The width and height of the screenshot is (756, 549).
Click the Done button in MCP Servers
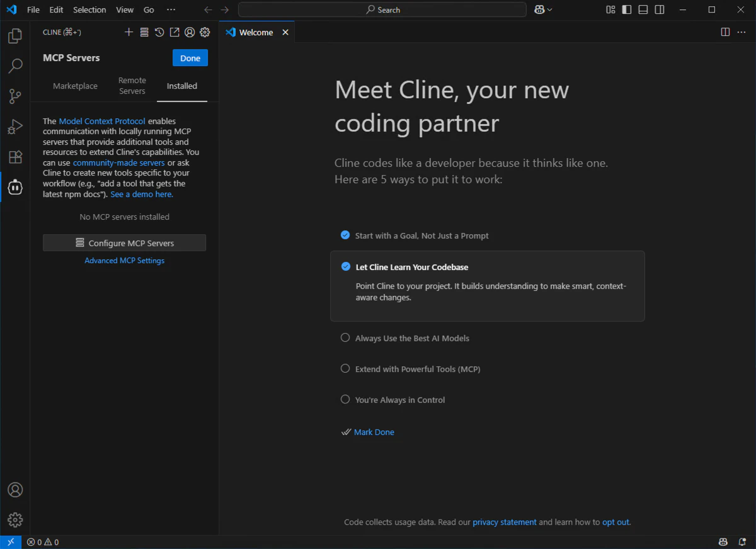190,58
